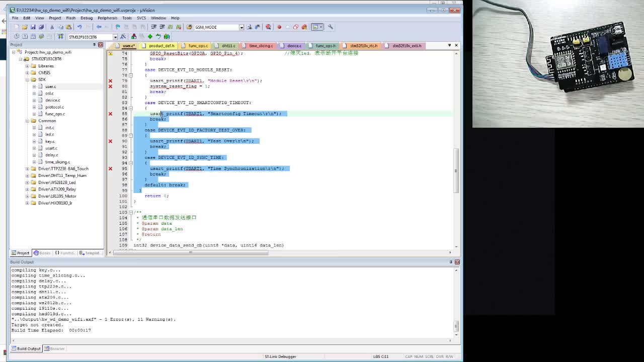Save the current file via toolbar

33,27
